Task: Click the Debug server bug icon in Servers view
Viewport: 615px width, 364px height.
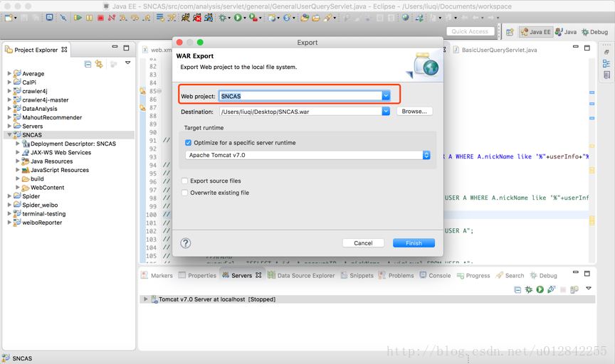Action: (x=529, y=289)
